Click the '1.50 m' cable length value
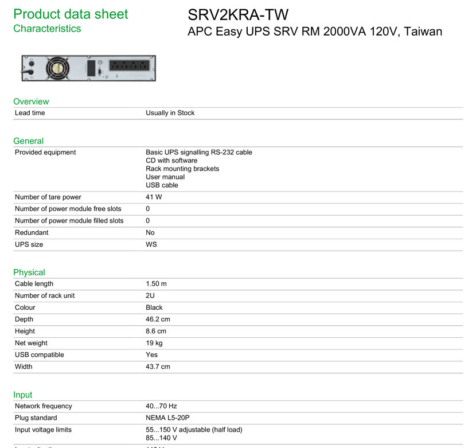The image size is (476, 448). coord(156,284)
